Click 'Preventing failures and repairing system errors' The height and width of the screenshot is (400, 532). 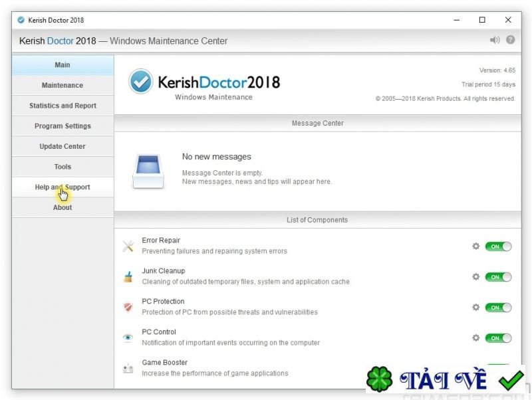pyautogui.click(x=214, y=251)
